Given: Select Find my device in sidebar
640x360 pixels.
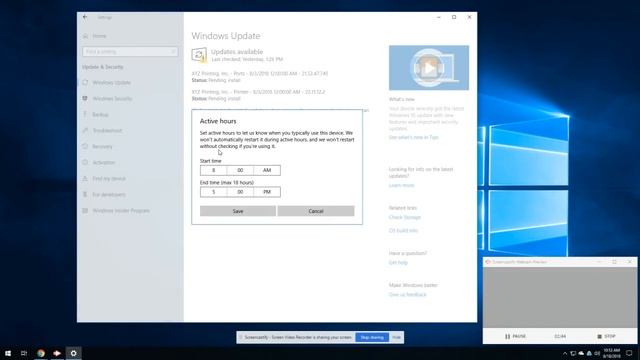Looking at the screenshot, I should pyautogui.click(x=109, y=179).
